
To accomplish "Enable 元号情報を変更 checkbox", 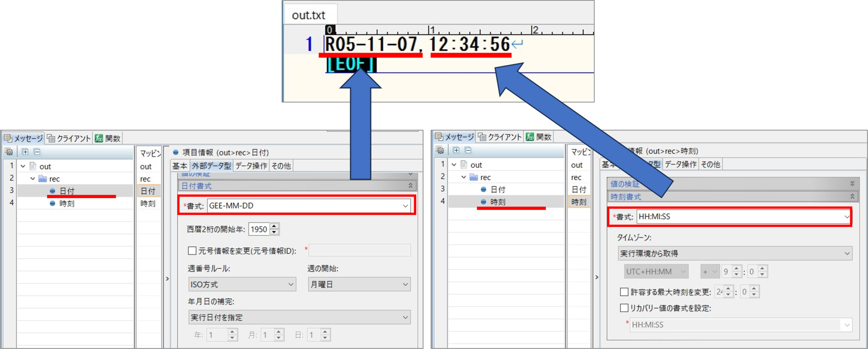I will [192, 251].
